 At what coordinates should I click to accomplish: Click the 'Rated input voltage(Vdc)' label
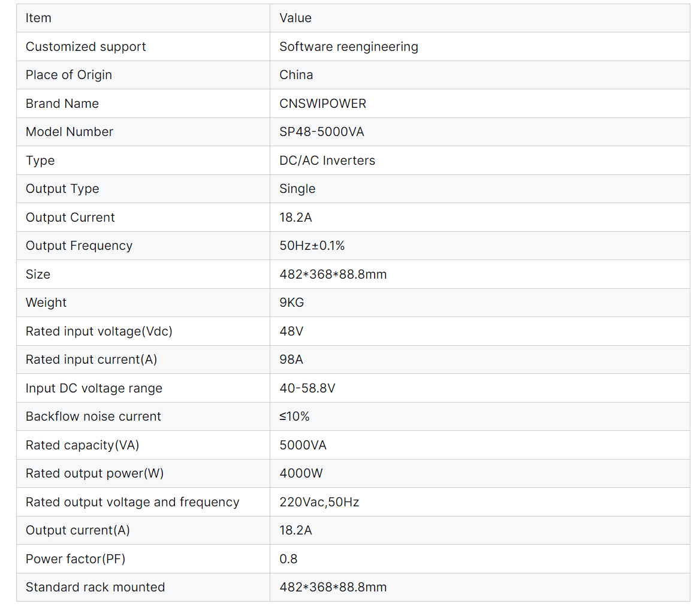click(99, 331)
